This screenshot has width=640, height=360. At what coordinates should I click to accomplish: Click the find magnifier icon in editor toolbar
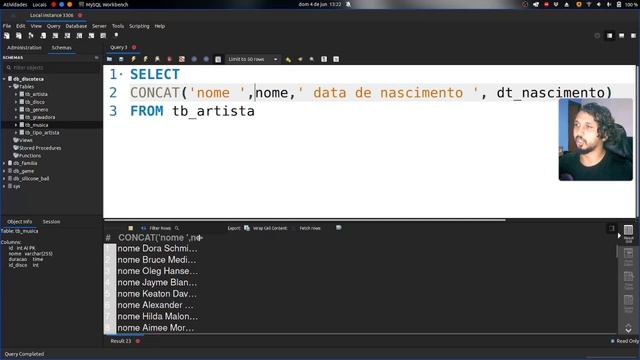312,59
